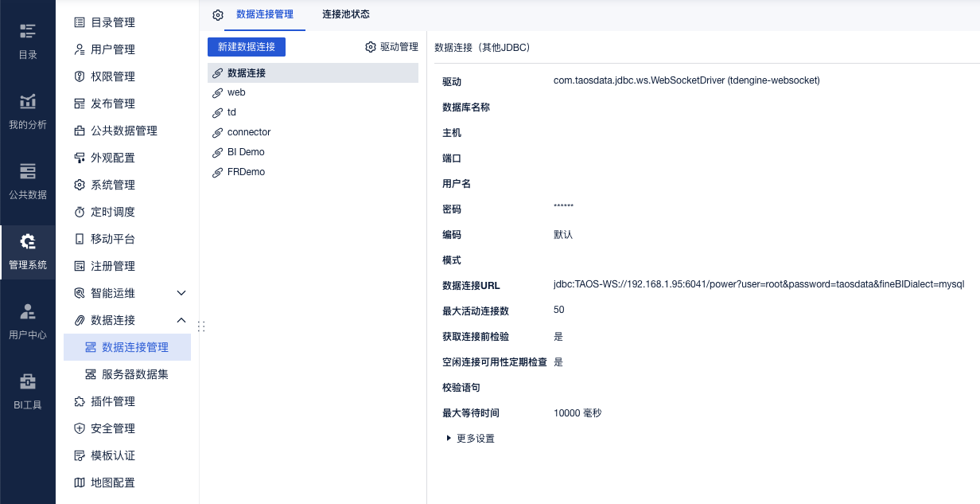Expand the 智能运维 menu chevron
This screenshot has height=504, width=980.
181,293
